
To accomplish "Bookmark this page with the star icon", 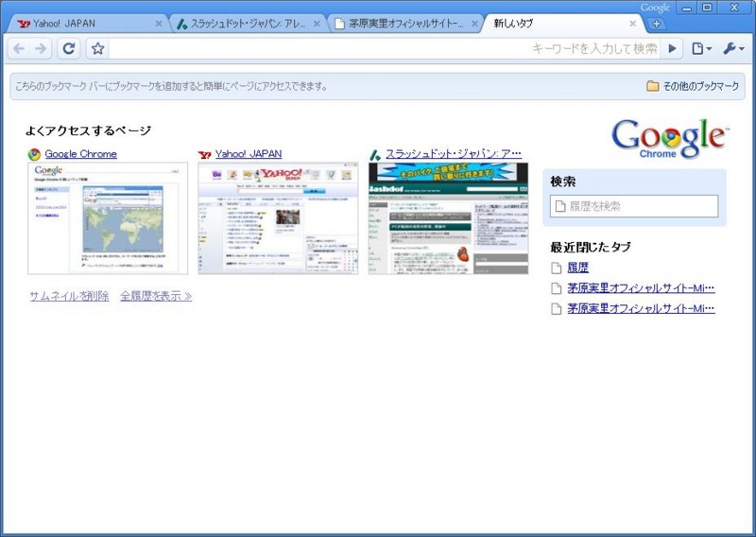I will point(98,48).
